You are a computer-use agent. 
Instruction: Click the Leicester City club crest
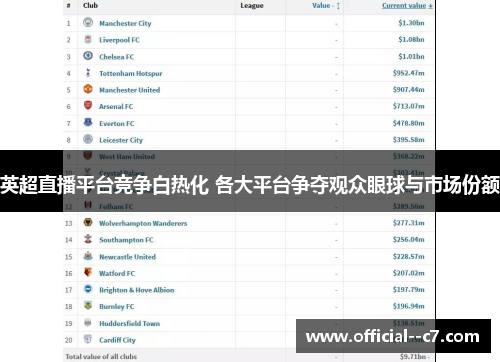[88, 139]
